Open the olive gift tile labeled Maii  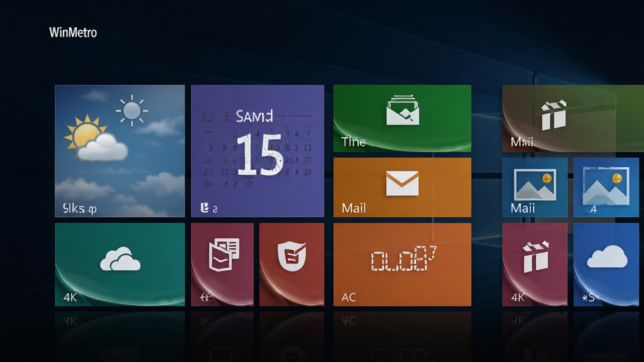(x=573, y=118)
